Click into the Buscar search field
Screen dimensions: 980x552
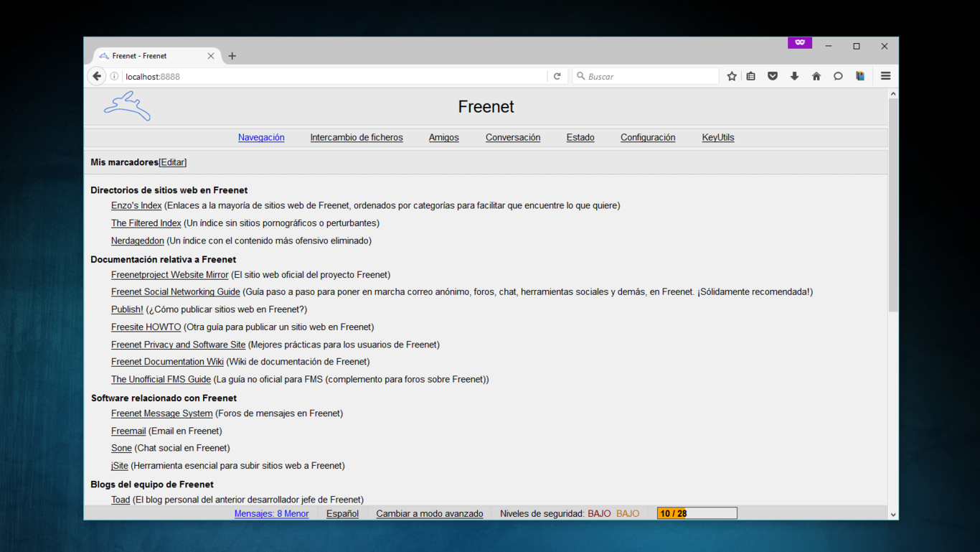pyautogui.click(x=649, y=76)
